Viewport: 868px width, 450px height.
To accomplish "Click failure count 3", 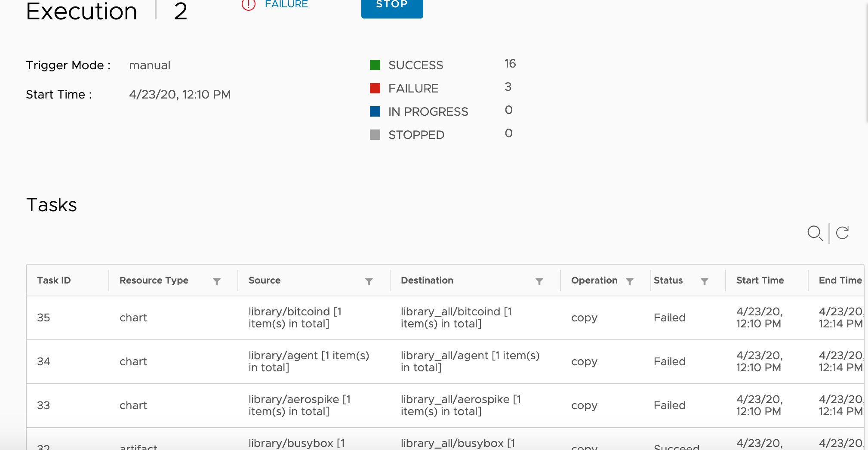I will tap(508, 87).
